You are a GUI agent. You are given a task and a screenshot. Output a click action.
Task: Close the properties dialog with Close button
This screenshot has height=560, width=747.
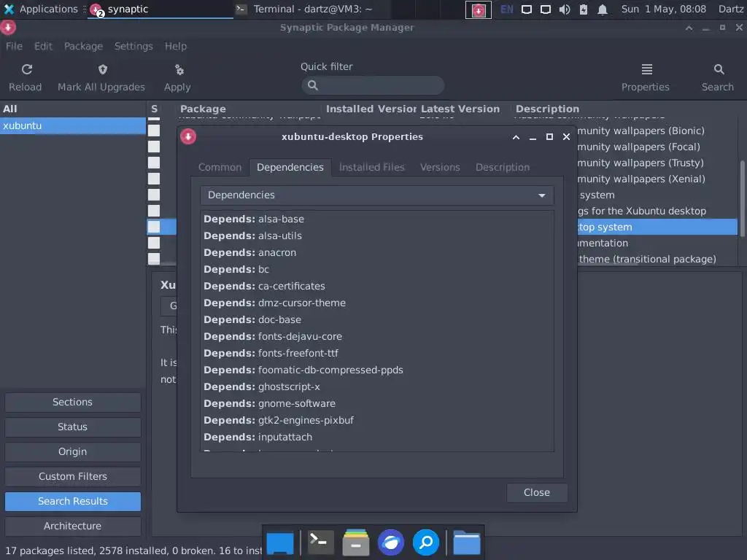[536, 492]
